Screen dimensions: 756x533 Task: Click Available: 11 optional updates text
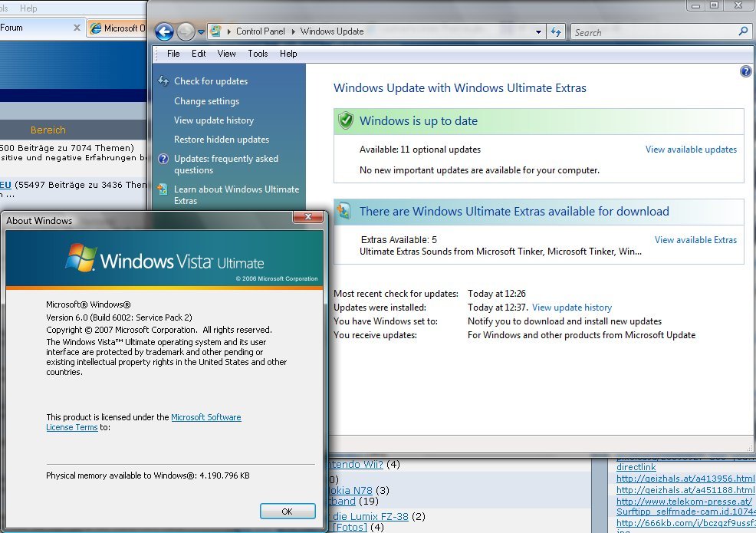tap(420, 150)
